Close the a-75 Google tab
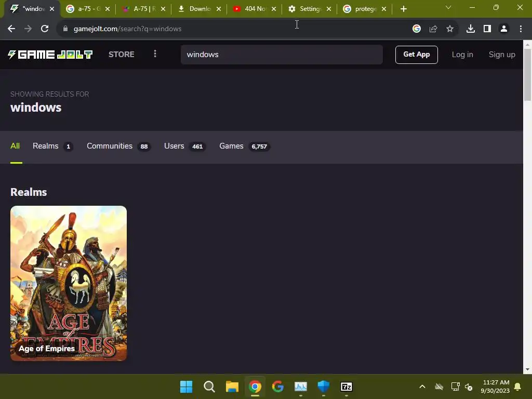532x399 pixels. pos(108,9)
